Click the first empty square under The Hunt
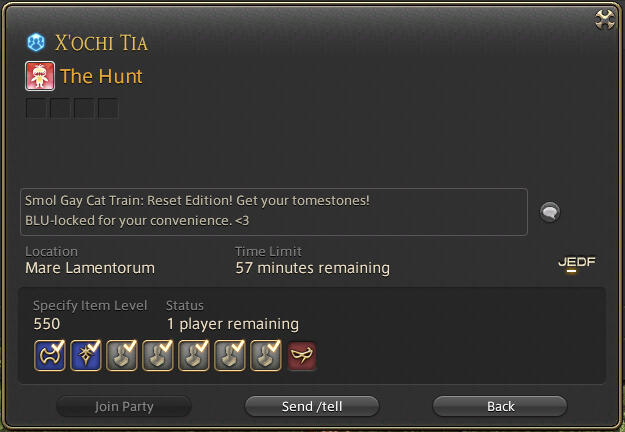This screenshot has width=625, height=432. coord(36,108)
